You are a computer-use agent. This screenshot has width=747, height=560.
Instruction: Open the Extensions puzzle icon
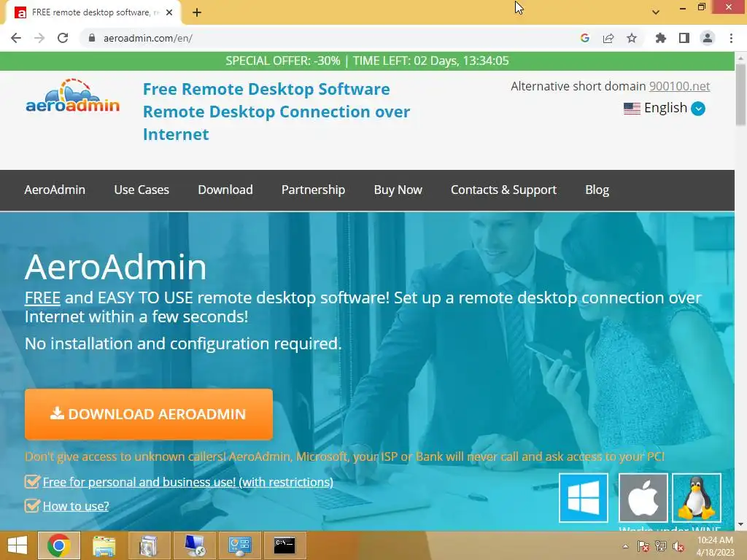(x=661, y=38)
